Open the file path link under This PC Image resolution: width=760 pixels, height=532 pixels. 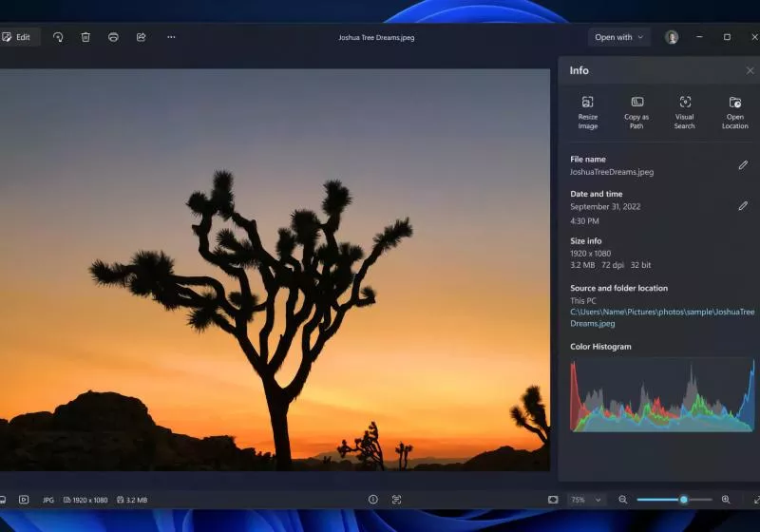click(x=662, y=318)
